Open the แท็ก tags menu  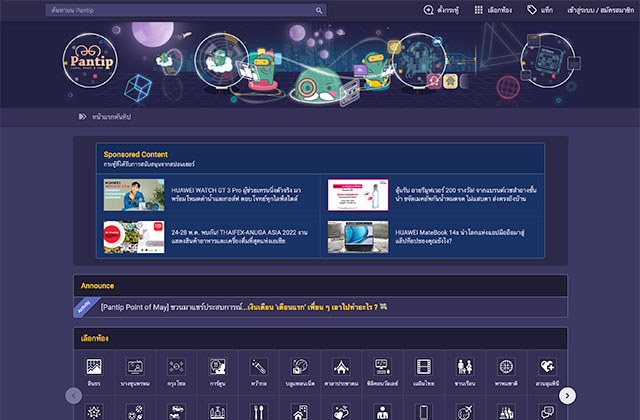[540, 10]
